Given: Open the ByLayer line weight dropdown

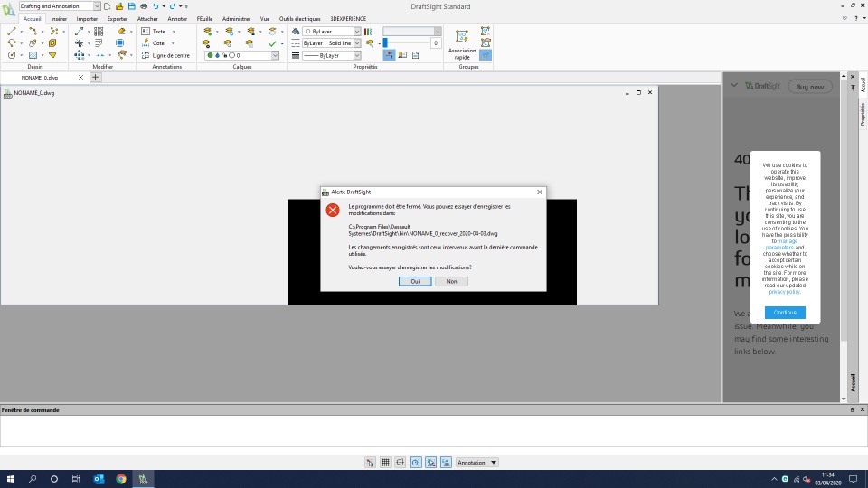Looking at the screenshot, I should click(x=357, y=55).
